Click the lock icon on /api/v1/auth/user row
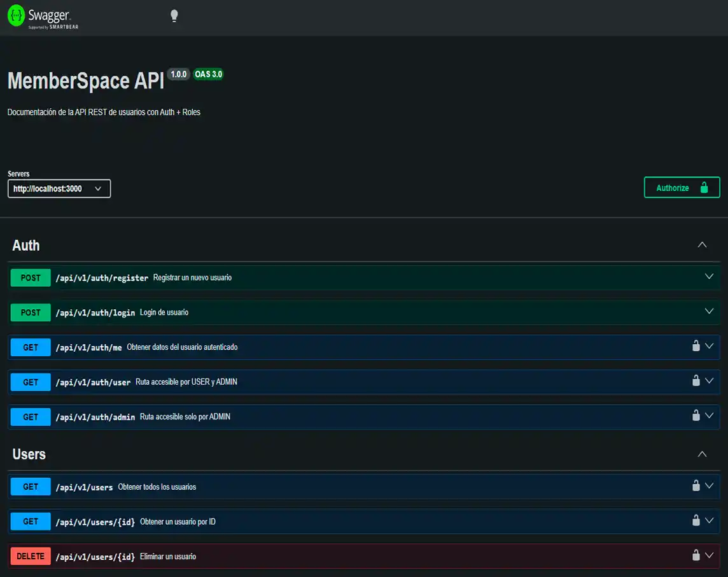Screen dimensions: 728x577 [x=696, y=380]
